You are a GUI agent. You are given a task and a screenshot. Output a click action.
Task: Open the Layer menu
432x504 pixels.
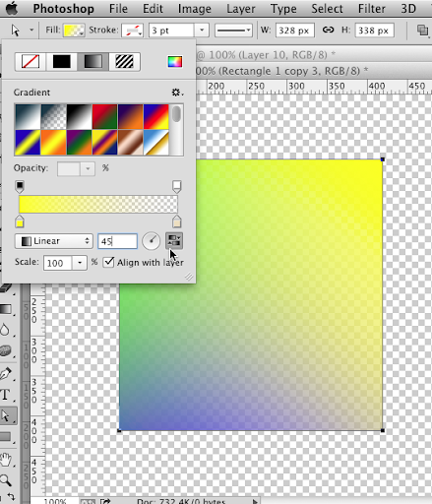(241, 9)
